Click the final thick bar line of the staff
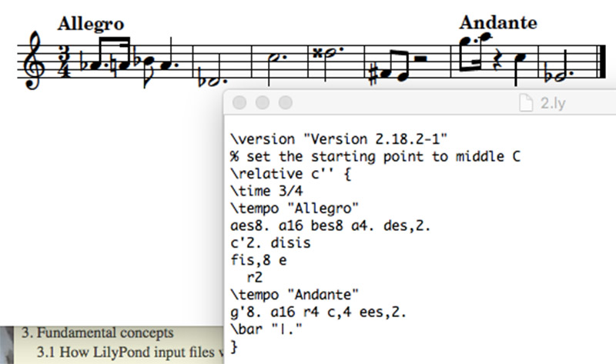The width and height of the screenshot is (616, 364). pyautogui.click(x=598, y=60)
